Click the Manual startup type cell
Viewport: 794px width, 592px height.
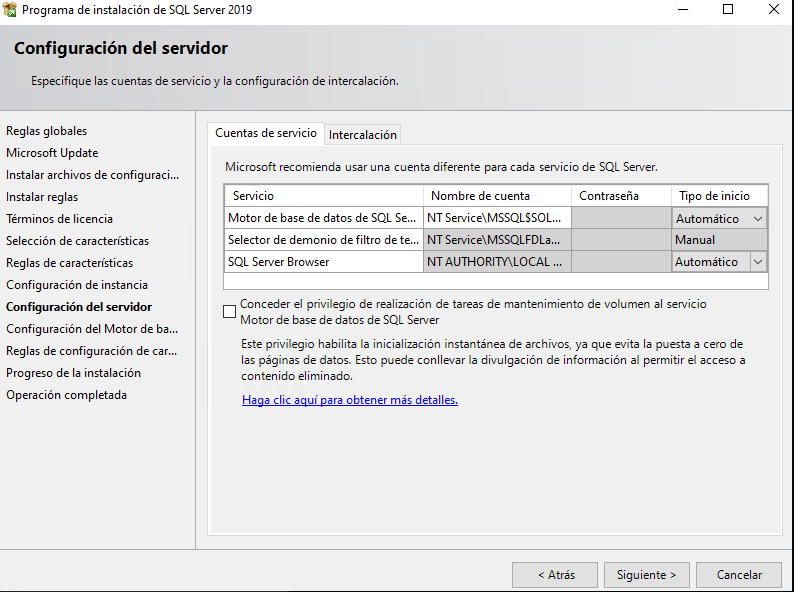(x=720, y=240)
